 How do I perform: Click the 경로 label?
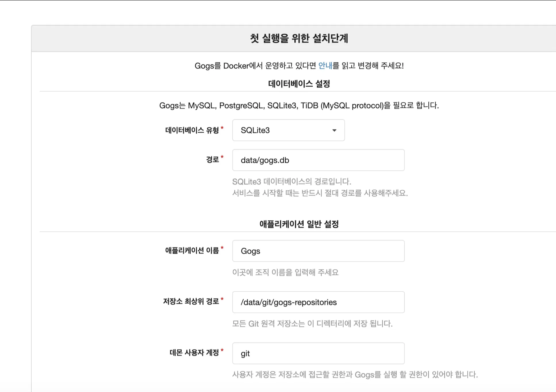pos(212,160)
